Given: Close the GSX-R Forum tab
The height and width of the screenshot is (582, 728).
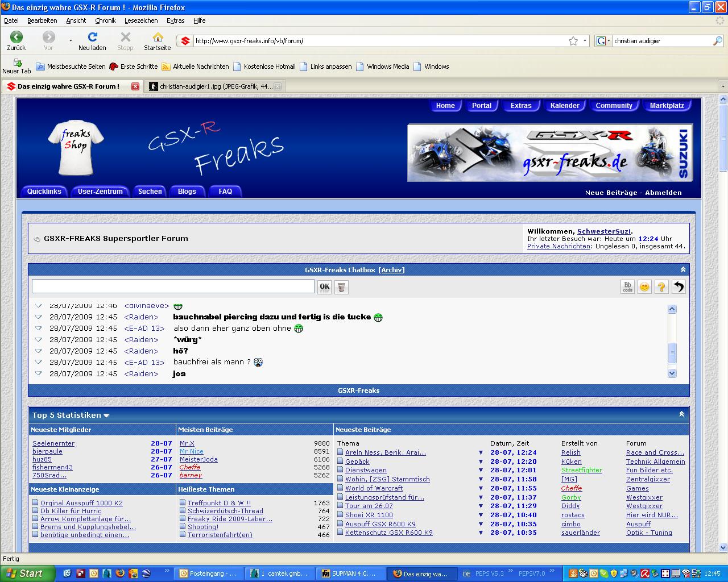Looking at the screenshot, I should click(x=135, y=86).
